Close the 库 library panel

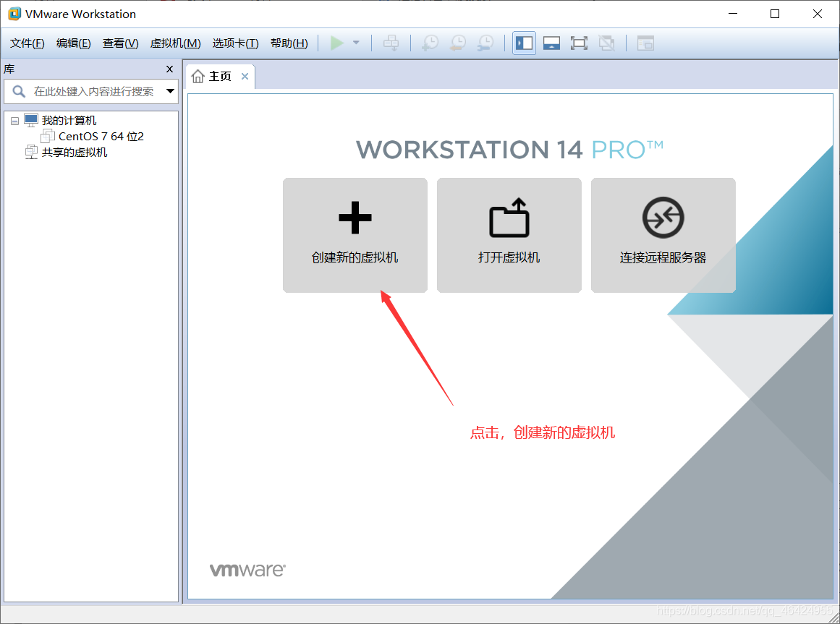pos(170,69)
